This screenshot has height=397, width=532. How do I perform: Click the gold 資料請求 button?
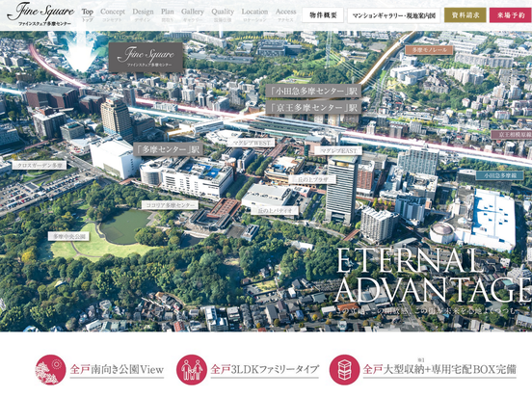coord(465,15)
